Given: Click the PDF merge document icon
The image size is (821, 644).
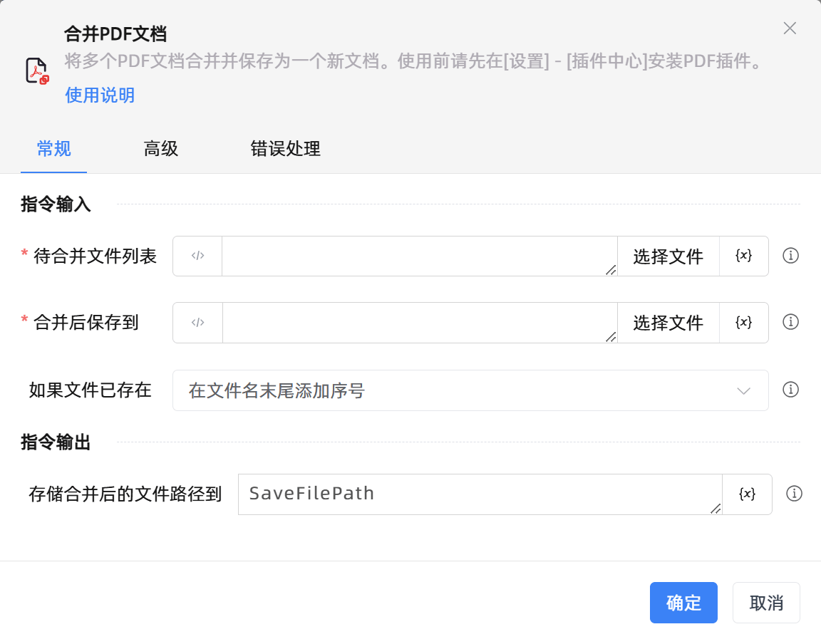Looking at the screenshot, I should pyautogui.click(x=37, y=71).
